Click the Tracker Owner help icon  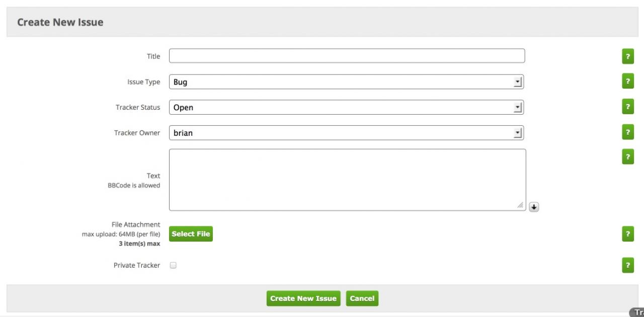(627, 132)
